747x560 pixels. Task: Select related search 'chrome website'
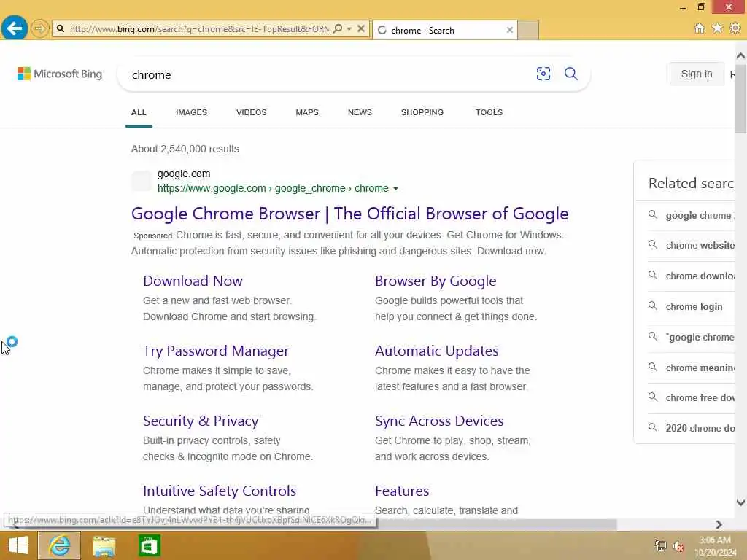pyautogui.click(x=693, y=245)
